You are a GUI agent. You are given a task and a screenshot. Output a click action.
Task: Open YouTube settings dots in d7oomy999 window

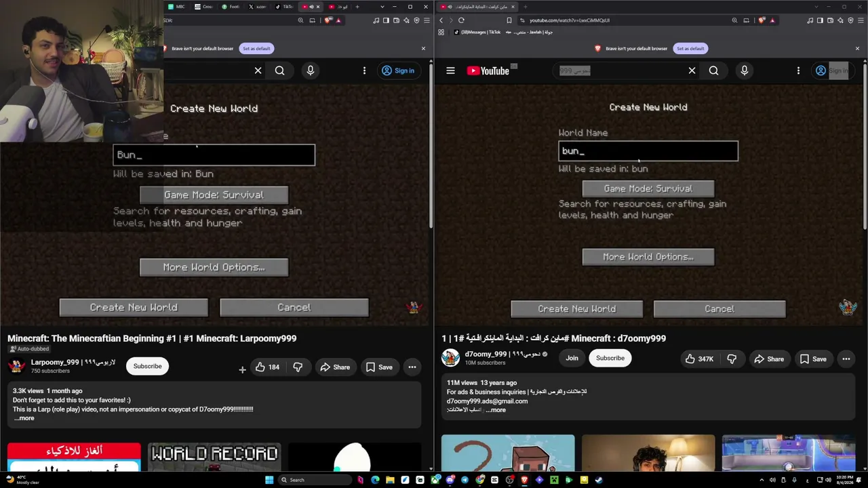798,70
